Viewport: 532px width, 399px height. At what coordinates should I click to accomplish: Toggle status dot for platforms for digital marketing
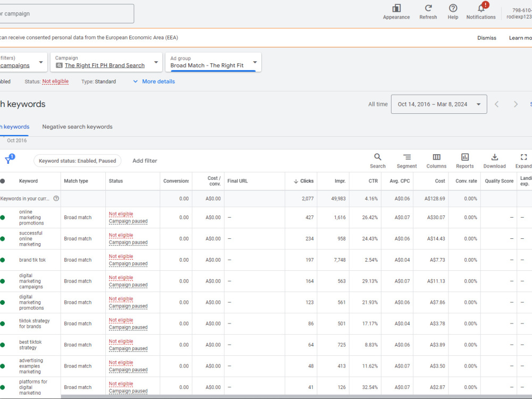[2, 387]
